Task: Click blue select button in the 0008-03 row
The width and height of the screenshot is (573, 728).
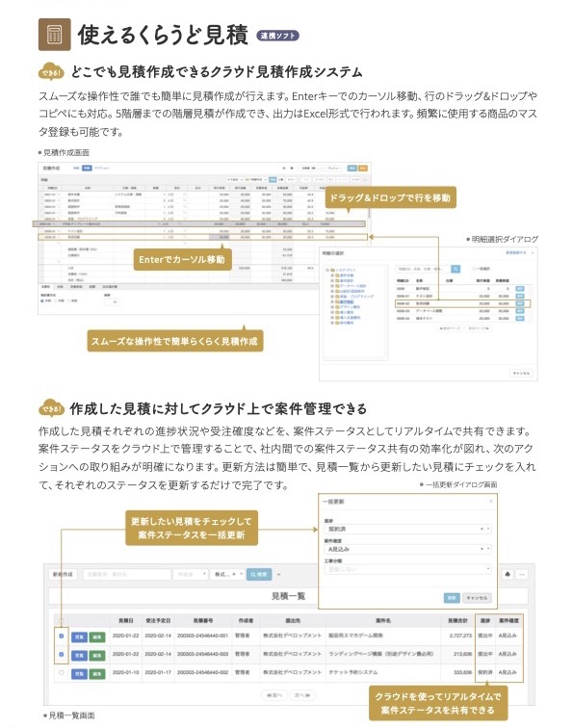Action: 520,311
